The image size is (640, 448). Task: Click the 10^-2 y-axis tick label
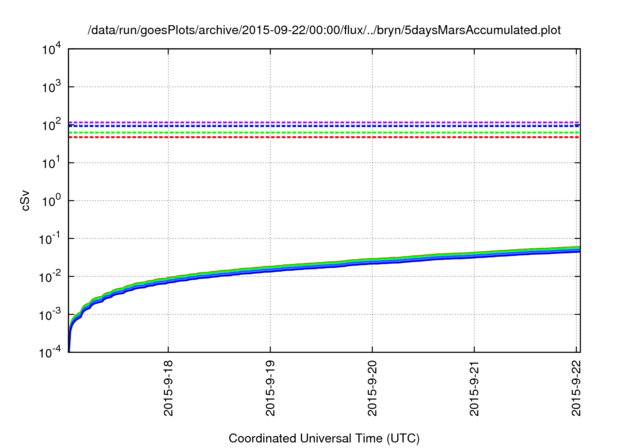pos(50,277)
